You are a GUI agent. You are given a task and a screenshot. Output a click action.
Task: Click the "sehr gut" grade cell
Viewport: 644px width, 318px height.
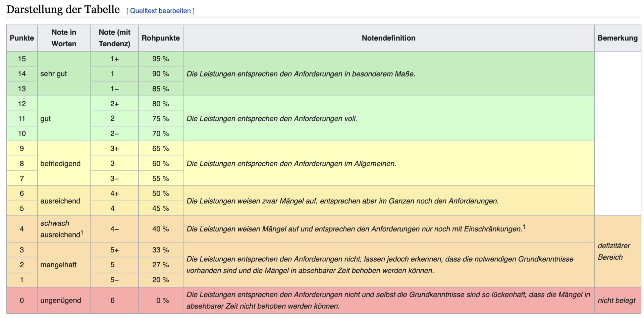(54, 74)
